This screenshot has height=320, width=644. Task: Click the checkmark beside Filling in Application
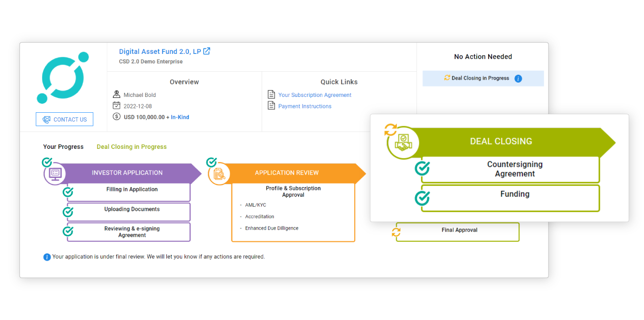tap(68, 192)
